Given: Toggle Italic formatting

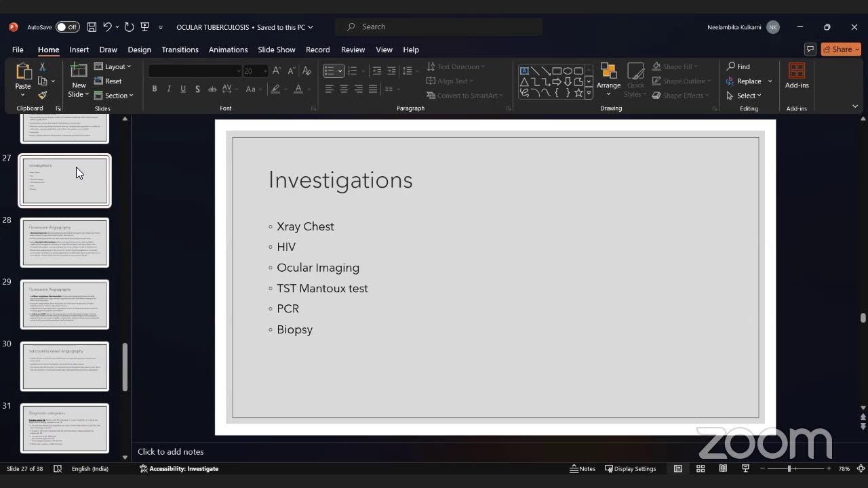Looking at the screenshot, I should 169,89.
